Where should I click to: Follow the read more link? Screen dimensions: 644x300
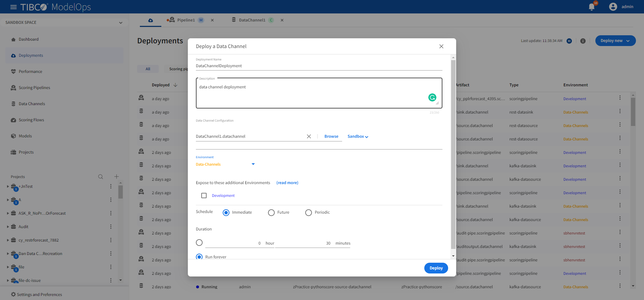pyautogui.click(x=287, y=183)
